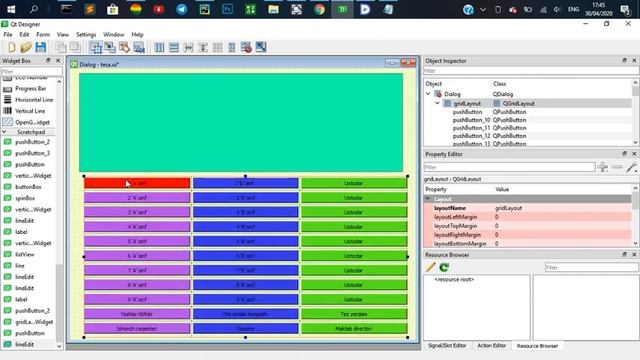Select the large green widget on form
This screenshot has width=640, height=360.
tap(241, 122)
